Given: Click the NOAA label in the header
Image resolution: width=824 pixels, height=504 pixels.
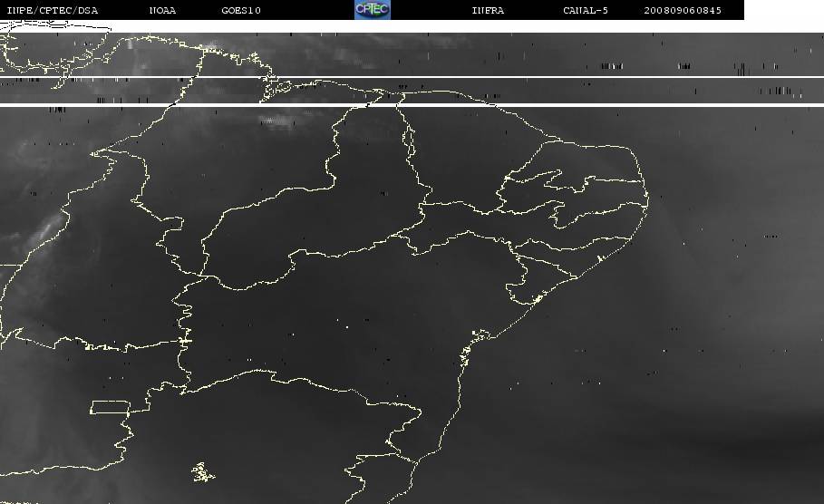Looking at the screenshot, I should click(x=162, y=11).
